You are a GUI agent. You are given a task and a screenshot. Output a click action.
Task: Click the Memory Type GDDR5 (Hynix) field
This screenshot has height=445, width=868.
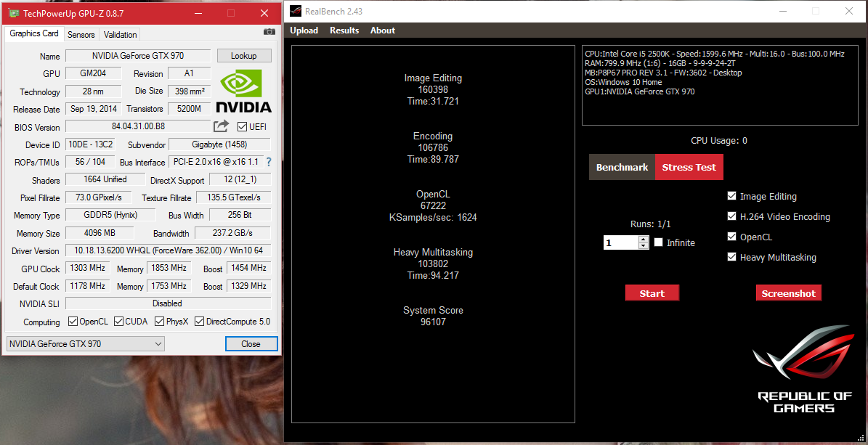point(110,216)
